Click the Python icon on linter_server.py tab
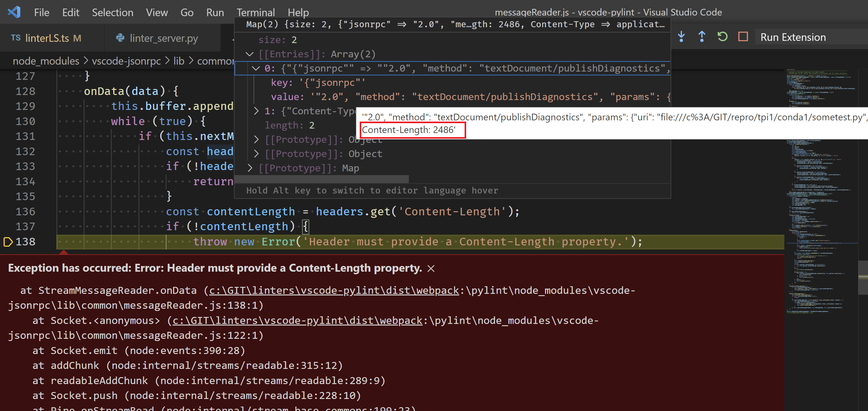The image size is (868, 411). [x=121, y=38]
